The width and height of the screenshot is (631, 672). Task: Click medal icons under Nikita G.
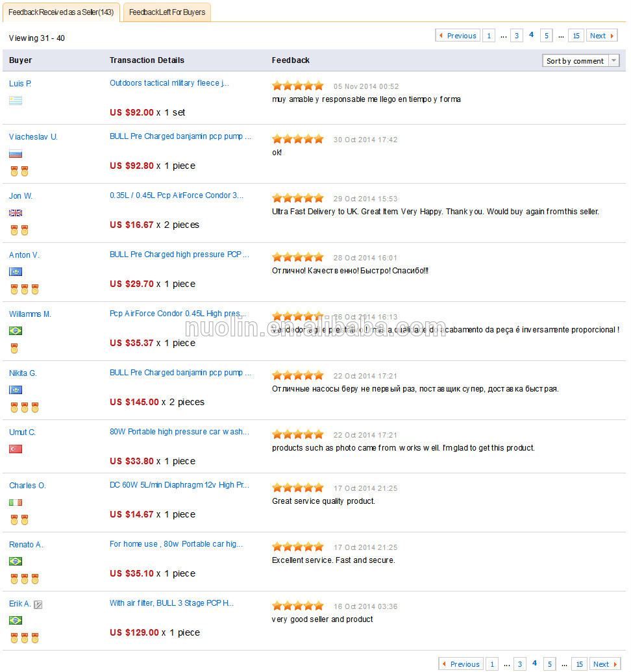(24, 407)
